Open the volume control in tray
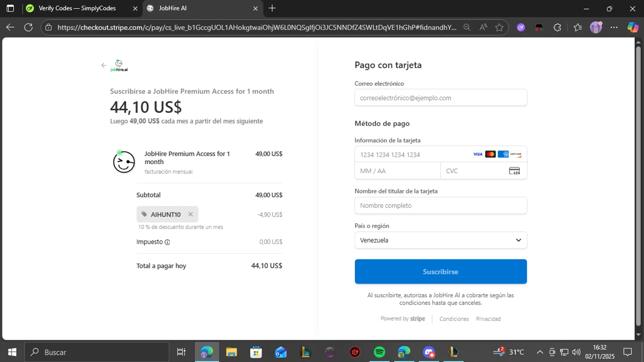Image resolution: width=644 pixels, height=362 pixels. pos(576,352)
